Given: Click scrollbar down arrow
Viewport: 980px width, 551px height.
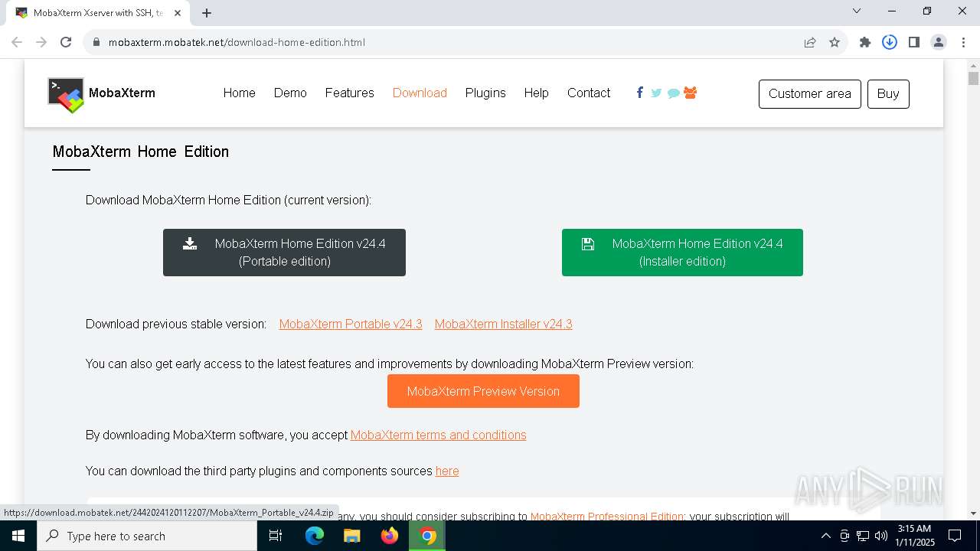Looking at the screenshot, I should click(973, 513).
